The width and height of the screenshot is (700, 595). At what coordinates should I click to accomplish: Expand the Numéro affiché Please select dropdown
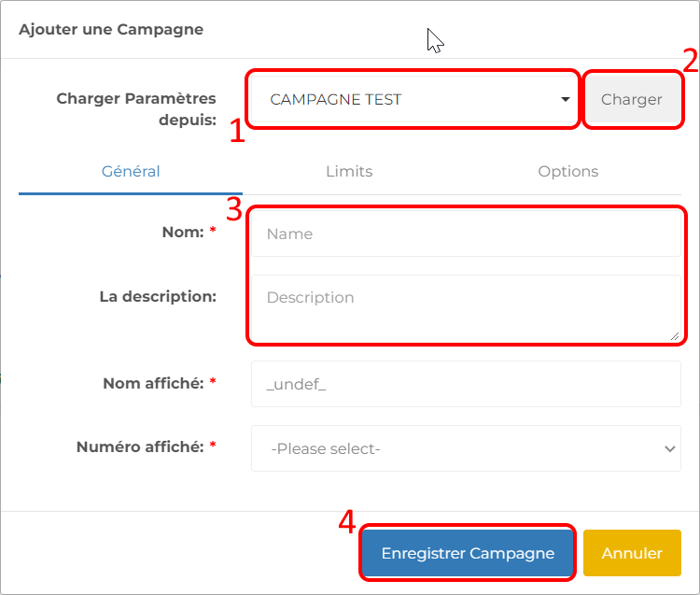point(465,449)
